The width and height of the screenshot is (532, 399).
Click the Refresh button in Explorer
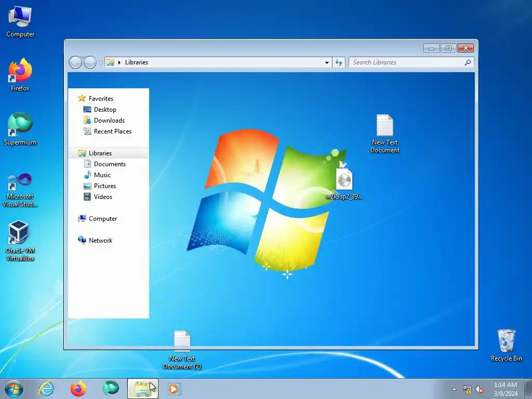(339, 62)
